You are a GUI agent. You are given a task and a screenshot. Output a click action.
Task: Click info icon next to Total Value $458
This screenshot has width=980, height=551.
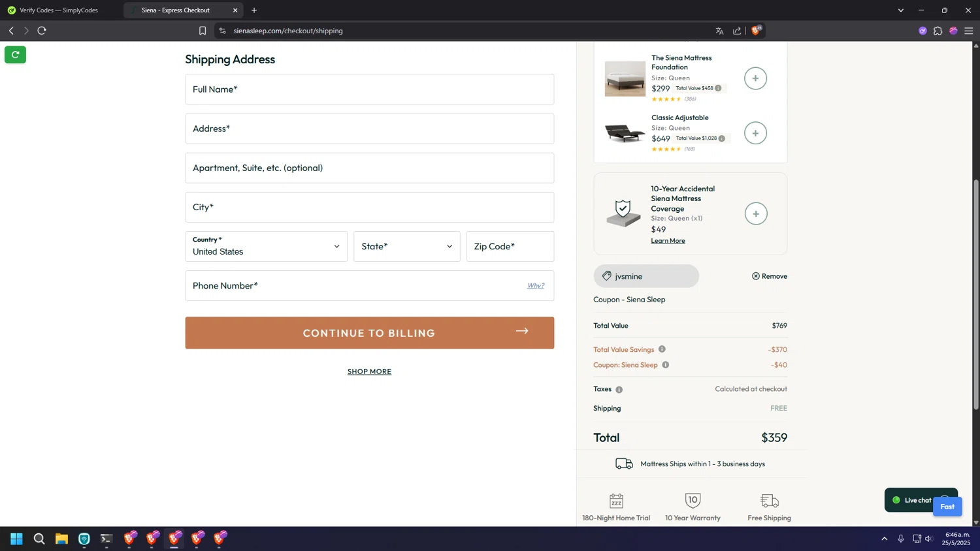[718, 88]
